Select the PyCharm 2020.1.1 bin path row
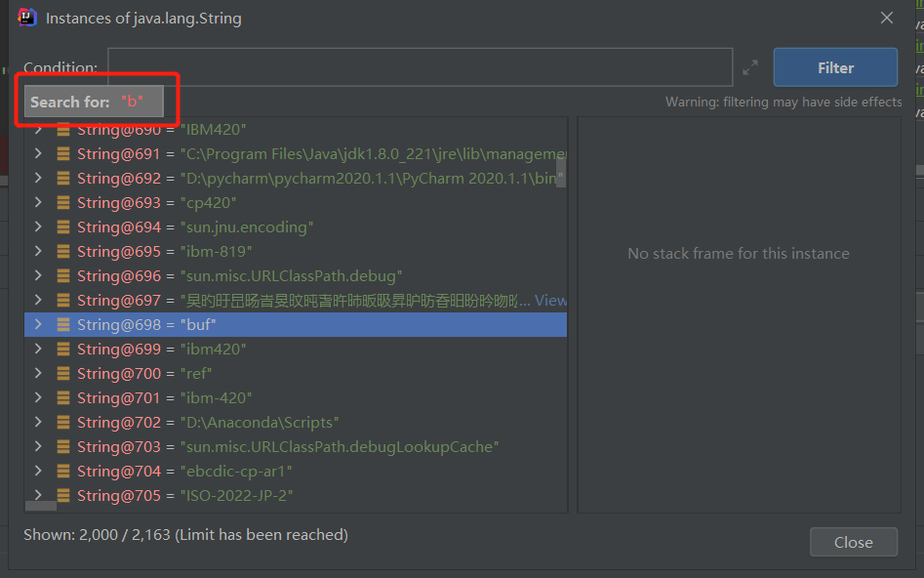Screen dimensions: 924x578 [296, 178]
